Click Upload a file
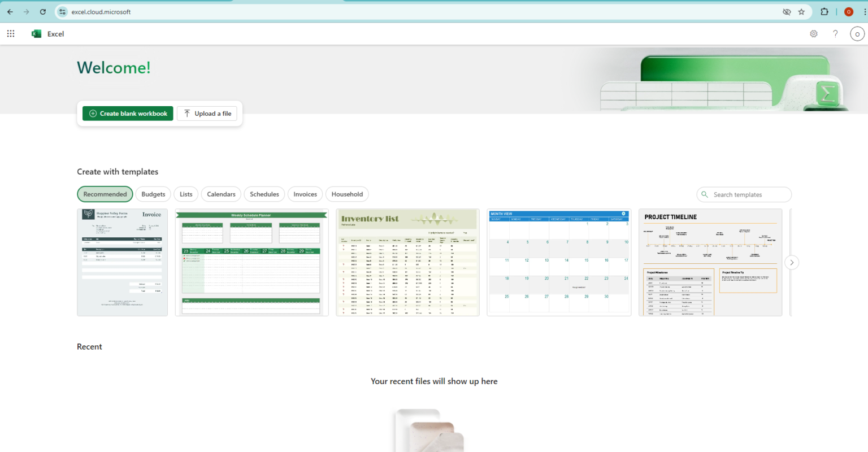 coord(207,113)
